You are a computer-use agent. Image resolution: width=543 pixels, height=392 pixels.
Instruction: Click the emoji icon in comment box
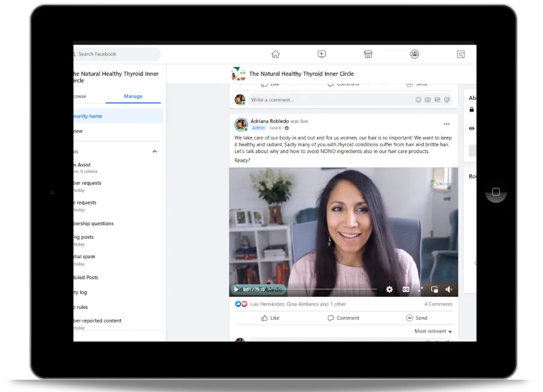[418, 100]
